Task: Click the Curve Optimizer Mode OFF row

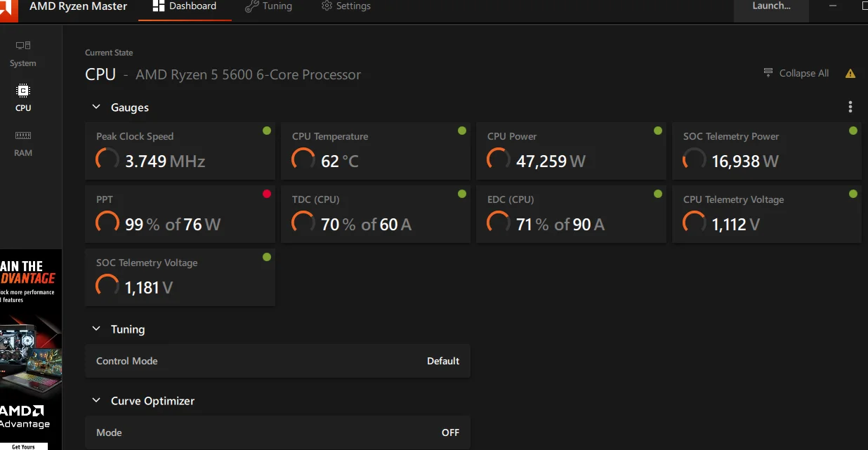Action: (x=277, y=432)
